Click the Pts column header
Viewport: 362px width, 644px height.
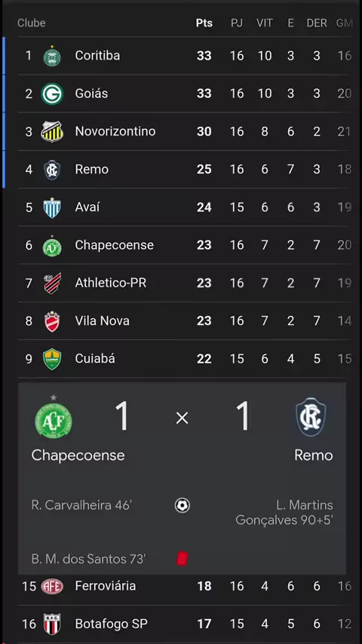tap(204, 23)
